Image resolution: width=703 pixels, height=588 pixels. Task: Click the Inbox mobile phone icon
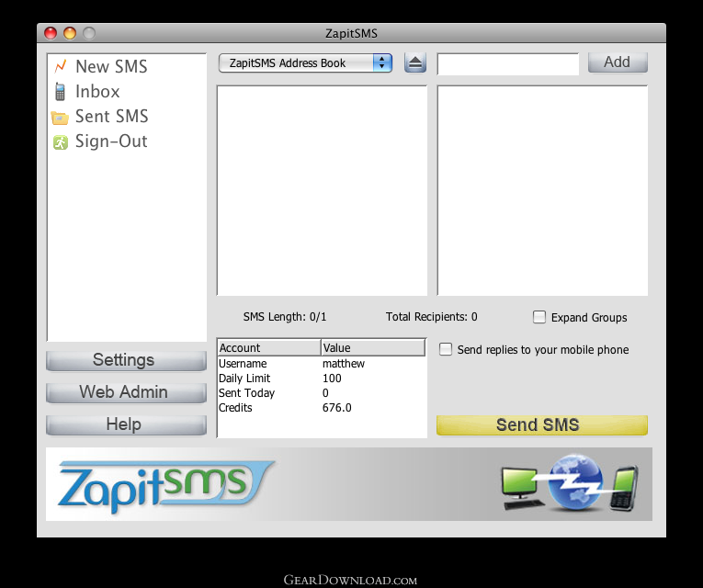60,92
